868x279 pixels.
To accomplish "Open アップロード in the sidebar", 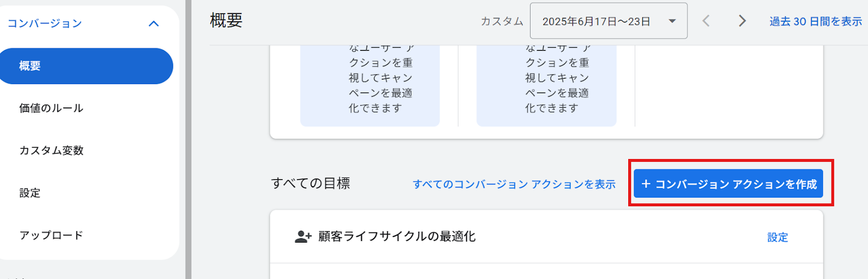I will tap(52, 236).
